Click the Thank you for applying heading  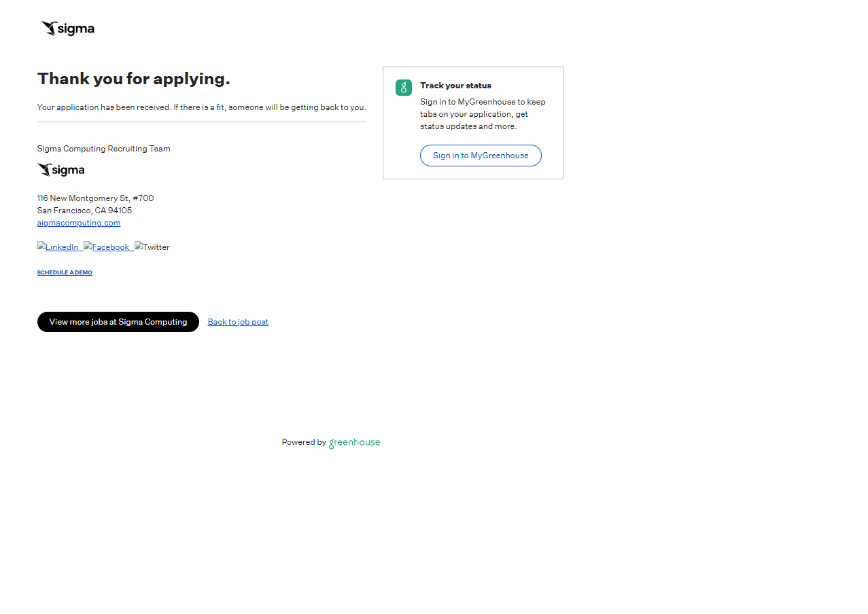[x=134, y=79]
